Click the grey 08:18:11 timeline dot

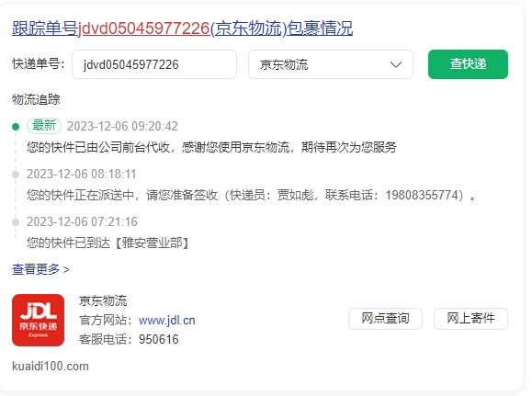[16, 175]
